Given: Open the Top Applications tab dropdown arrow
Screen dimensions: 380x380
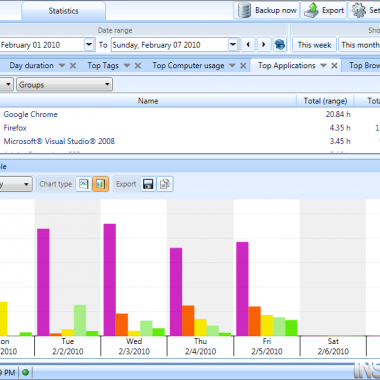Looking at the screenshot, I should pos(323,66).
